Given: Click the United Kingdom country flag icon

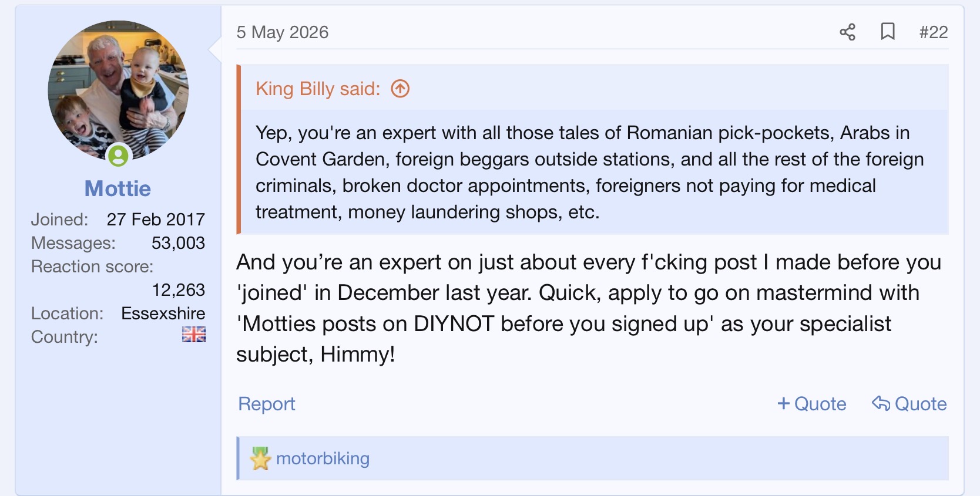Looking at the screenshot, I should (x=194, y=335).
